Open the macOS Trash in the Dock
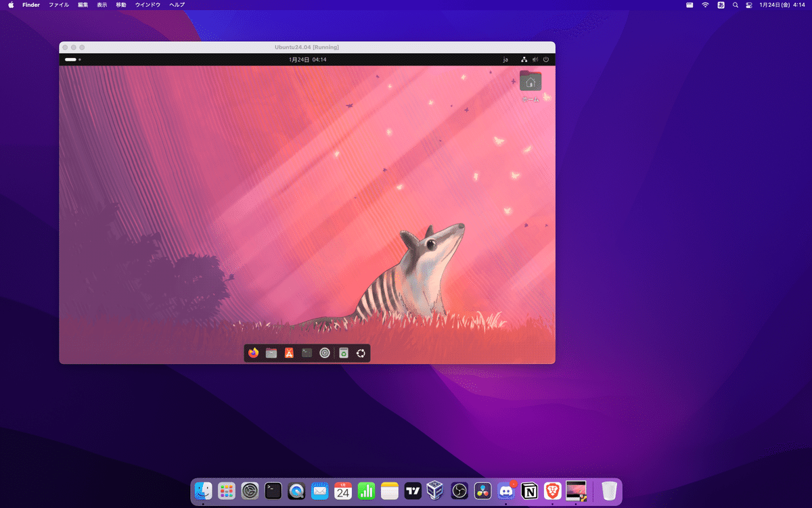This screenshot has width=812, height=508. pos(609,490)
